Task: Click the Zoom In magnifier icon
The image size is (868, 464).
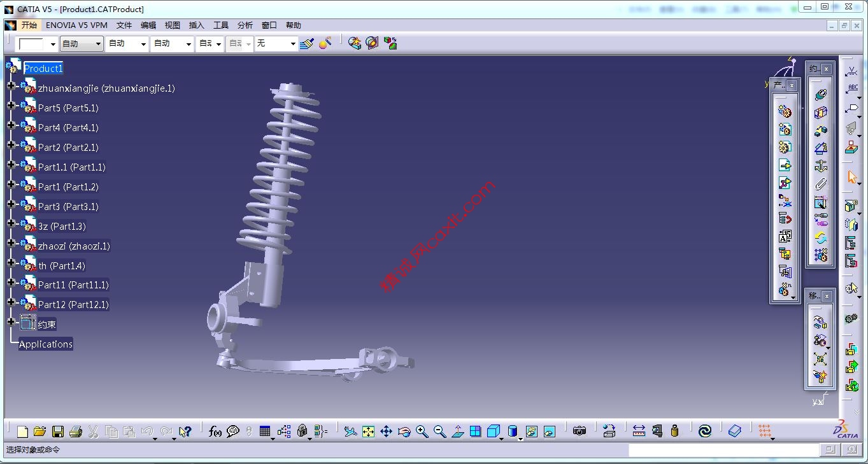Action: pos(422,432)
